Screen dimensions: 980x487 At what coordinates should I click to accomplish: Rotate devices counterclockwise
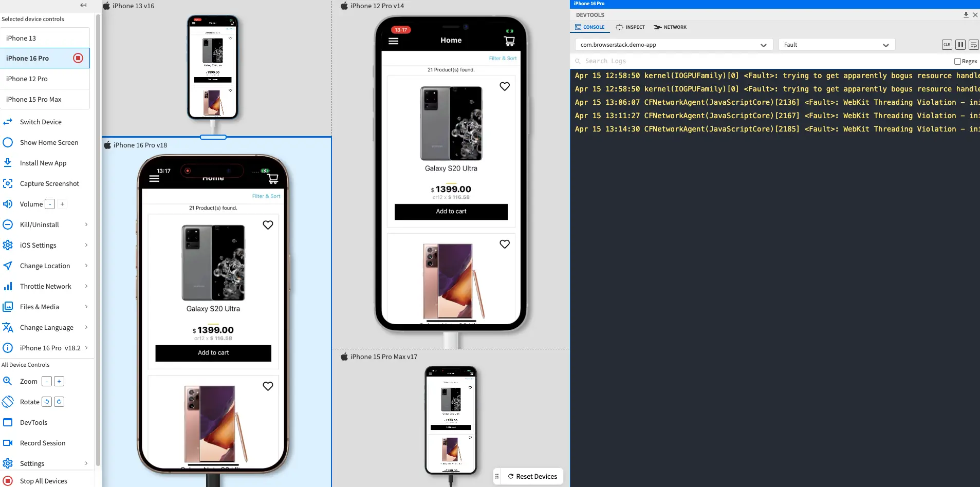pyautogui.click(x=47, y=402)
